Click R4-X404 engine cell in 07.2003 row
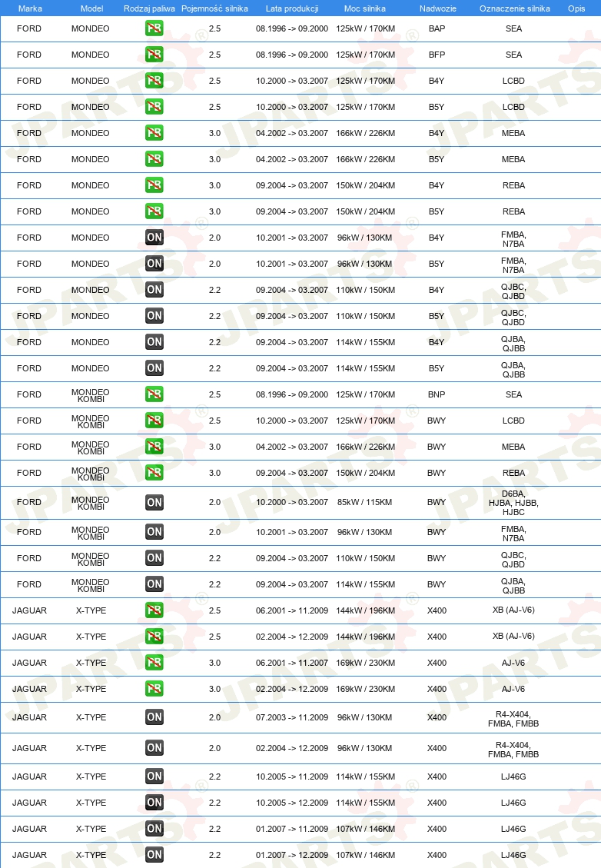Screen dimensions: 601x868 (x=513, y=719)
